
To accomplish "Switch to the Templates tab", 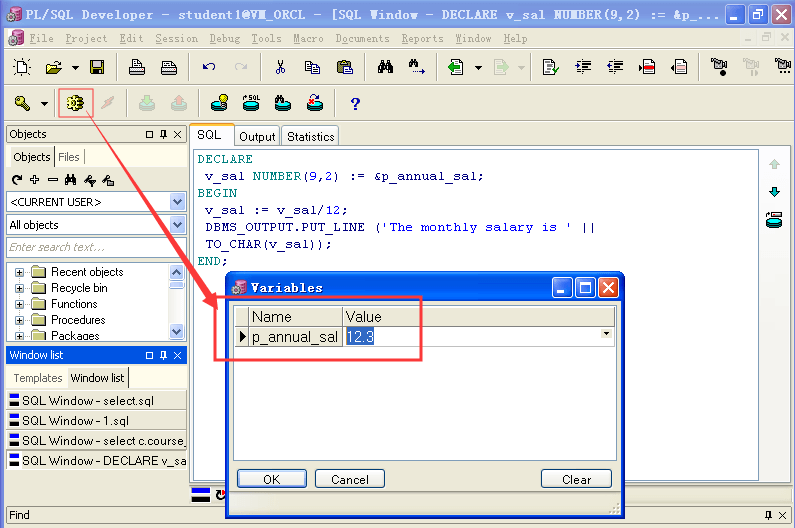I will pos(38,378).
